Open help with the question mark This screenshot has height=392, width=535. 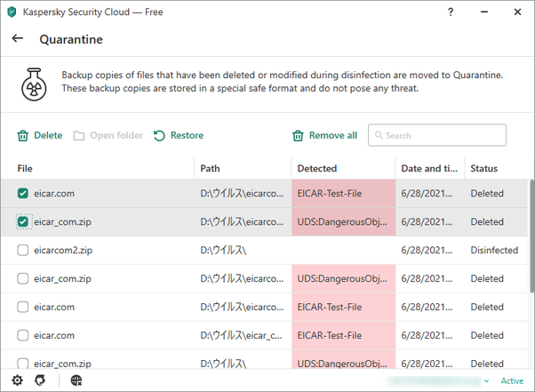tap(451, 12)
